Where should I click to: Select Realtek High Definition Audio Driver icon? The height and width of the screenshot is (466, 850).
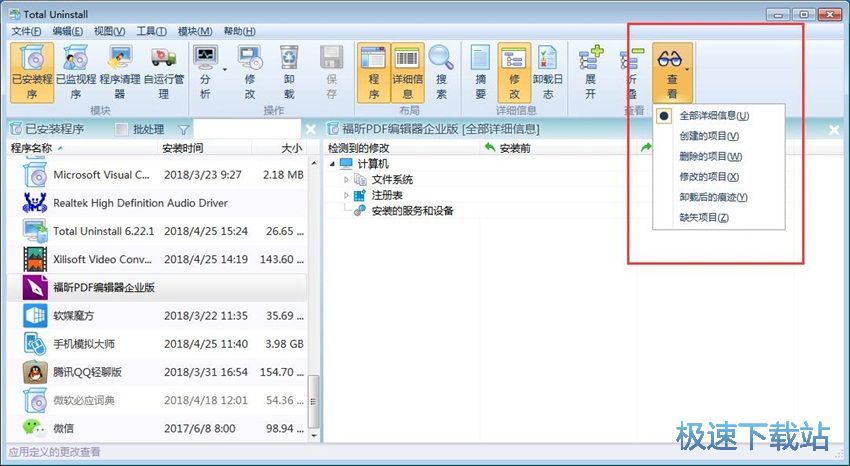pos(35,203)
